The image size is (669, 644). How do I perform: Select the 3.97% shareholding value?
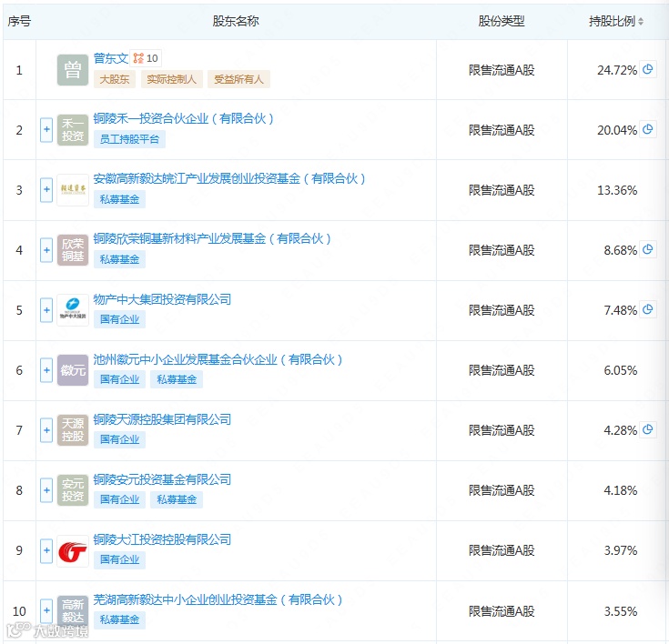[621, 550]
